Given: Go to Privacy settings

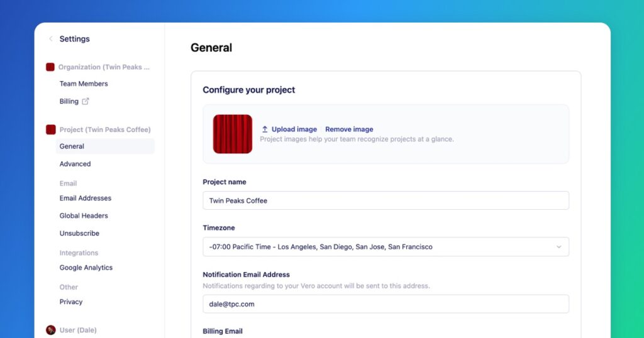Looking at the screenshot, I should coord(71,302).
